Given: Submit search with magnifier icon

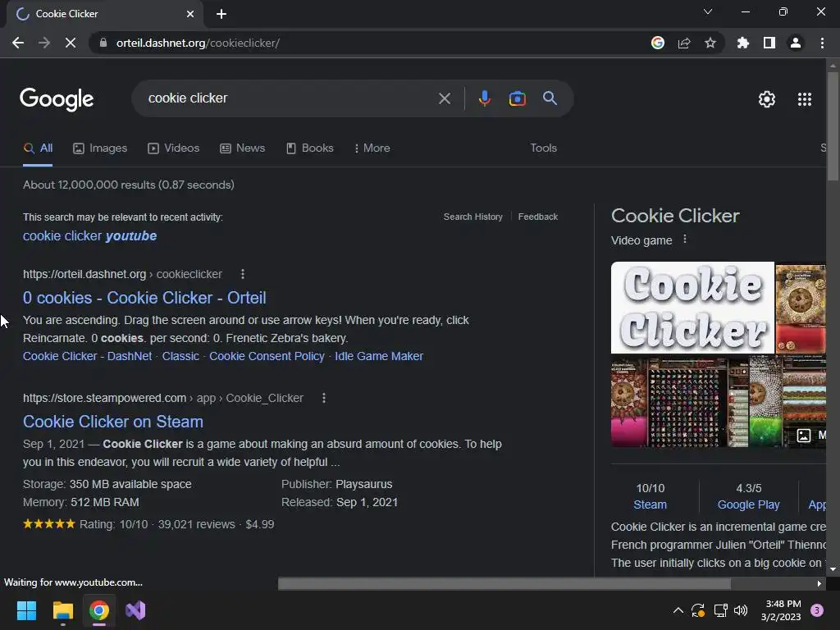Looking at the screenshot, I should [550, 98].
